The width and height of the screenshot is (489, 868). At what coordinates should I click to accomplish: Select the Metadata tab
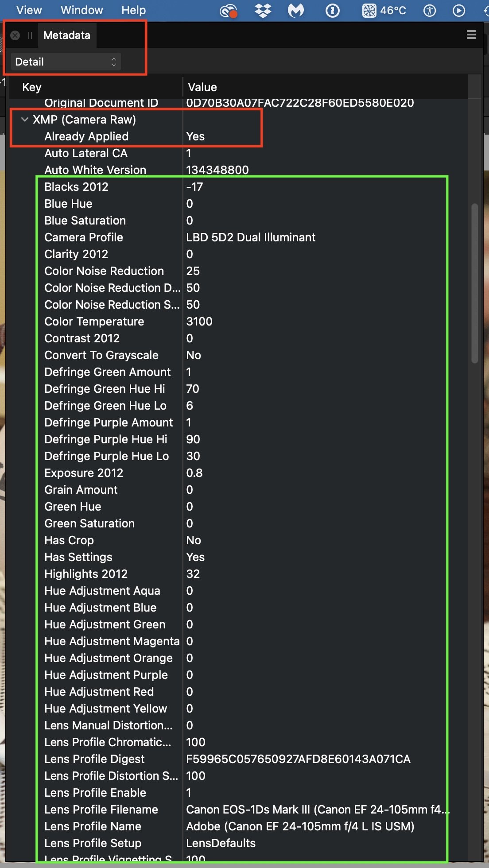(67, 35)
